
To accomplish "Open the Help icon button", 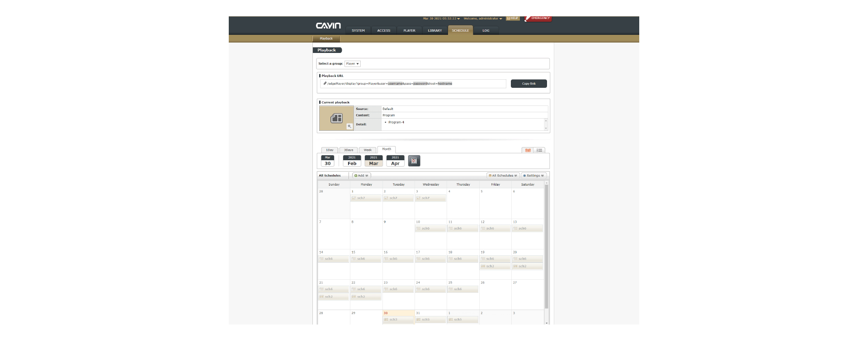I will [512, 19].
